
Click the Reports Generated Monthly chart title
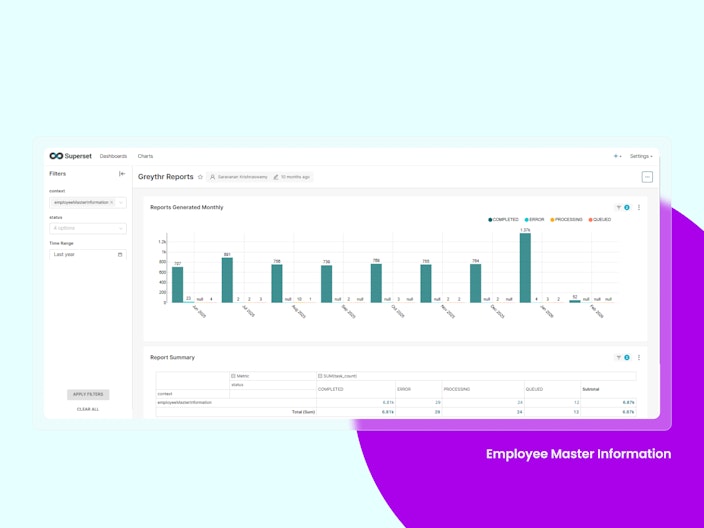pyautogui.click(x=187, y=207)
